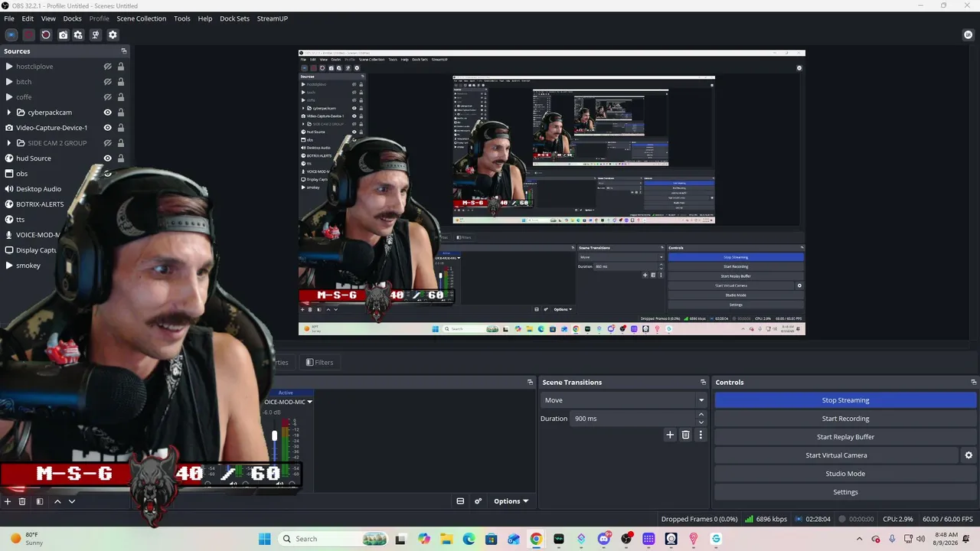Click the round icon at top-right corner

tap(969, 34)
